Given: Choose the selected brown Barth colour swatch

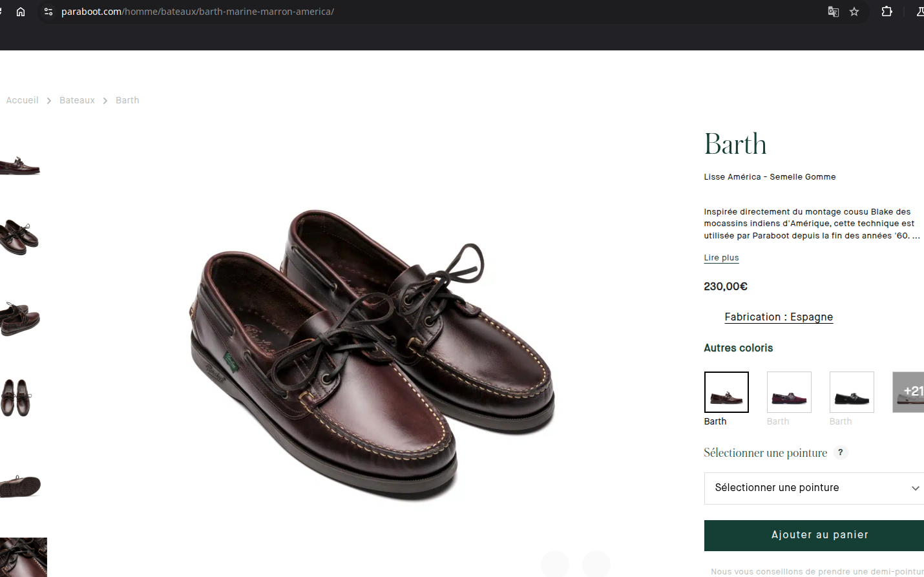Looking at the screenshot, I should pos(726,392).
